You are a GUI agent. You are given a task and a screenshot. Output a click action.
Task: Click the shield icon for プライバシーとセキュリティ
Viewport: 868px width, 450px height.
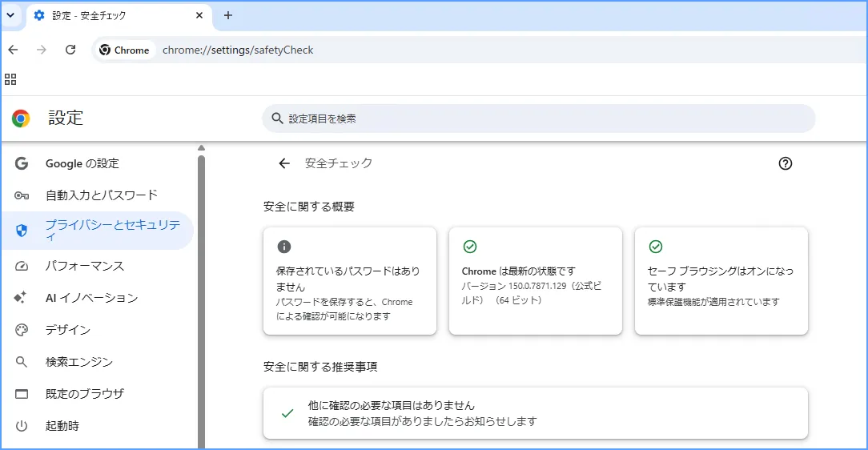22,231
